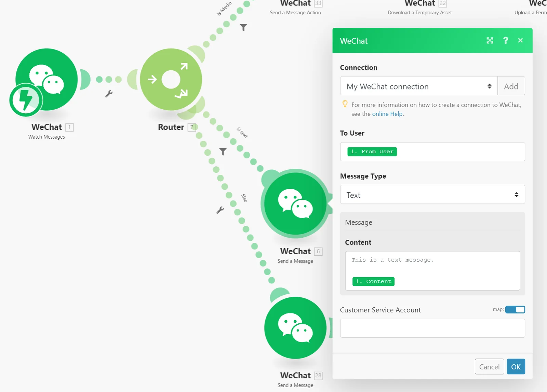
Task: Click the 'Else' route label
Action: point(244,198)
